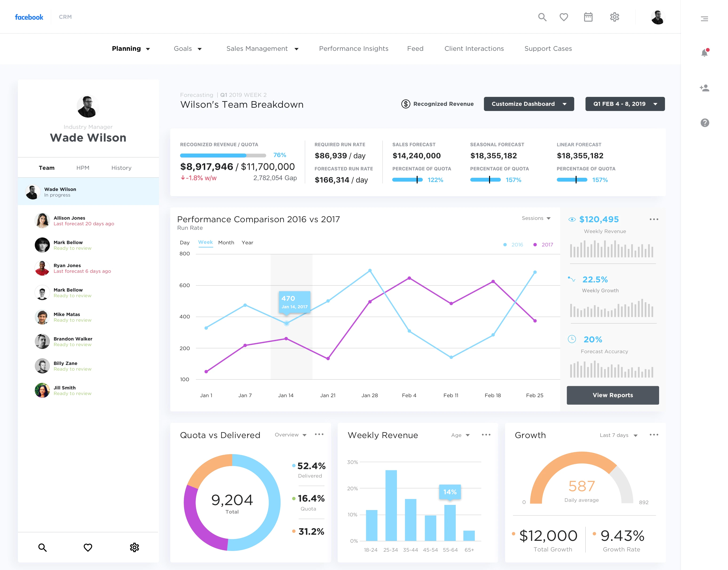Open three-dot menu on Growth card
This screenshot has width=728, height=570.
[x=654, y=435]
